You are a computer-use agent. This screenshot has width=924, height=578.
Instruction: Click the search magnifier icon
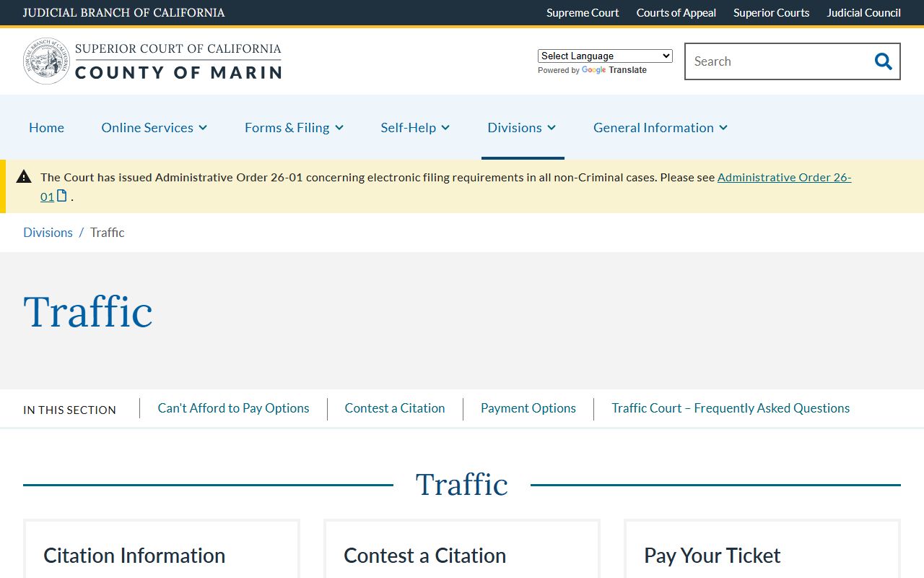(x=883, y=61)
